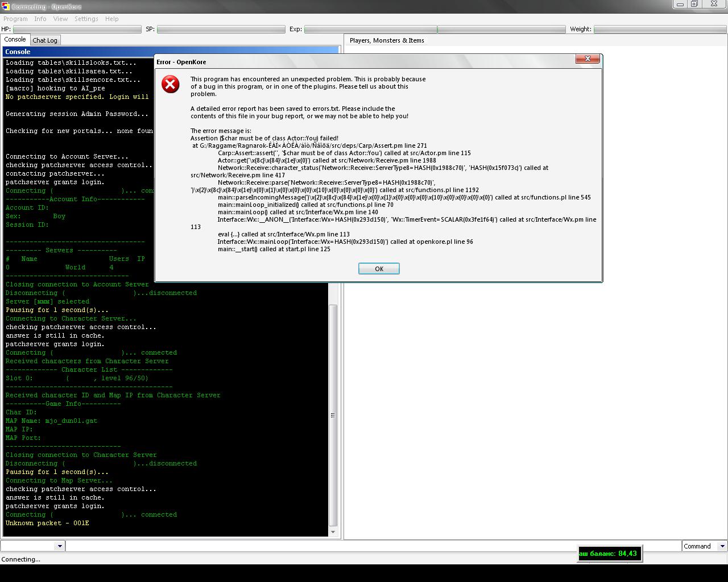Click 'Assertion ($char must be...) failed!' text

point(264,138)
